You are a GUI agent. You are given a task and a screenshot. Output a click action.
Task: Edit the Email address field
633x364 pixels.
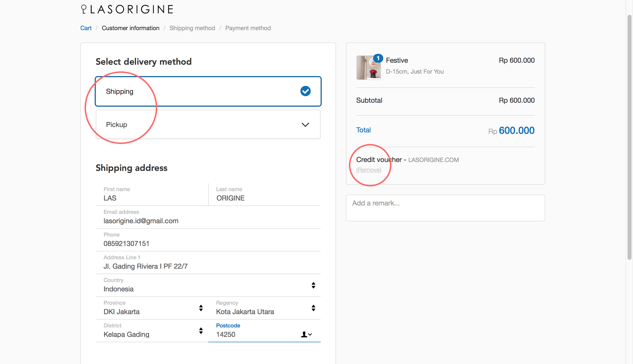[x=208, y=217]
